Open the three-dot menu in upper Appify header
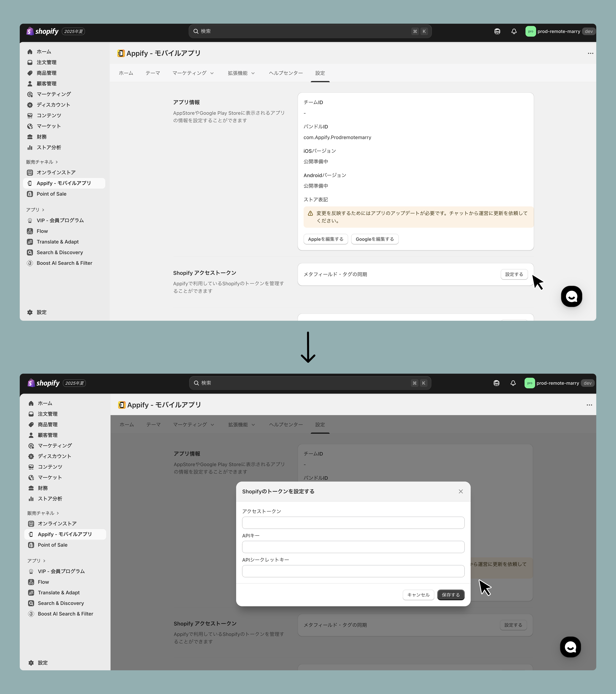Image resolution: width=616 pixels, height=694 pixels. pos(590,53)
